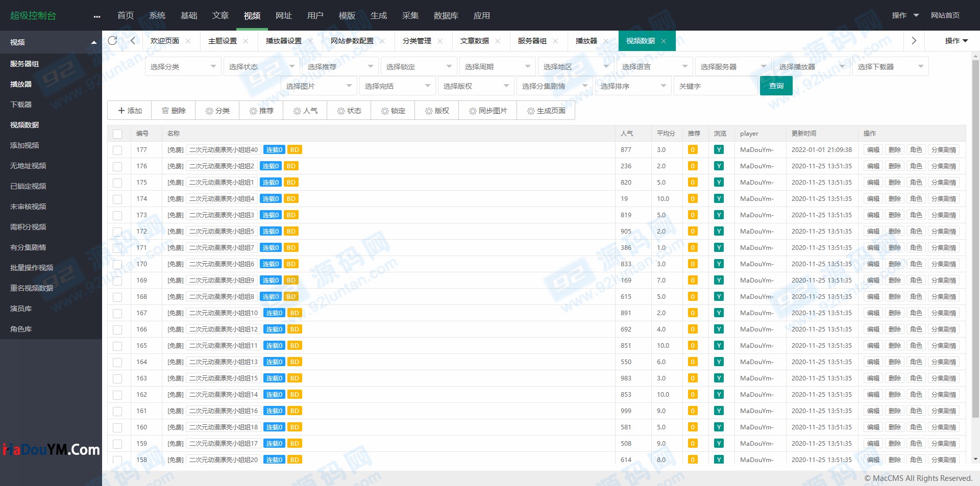This screenshot has width=980, height=486.
Task: Close the 网站参数配置 tab
Action: coord(382,41)
